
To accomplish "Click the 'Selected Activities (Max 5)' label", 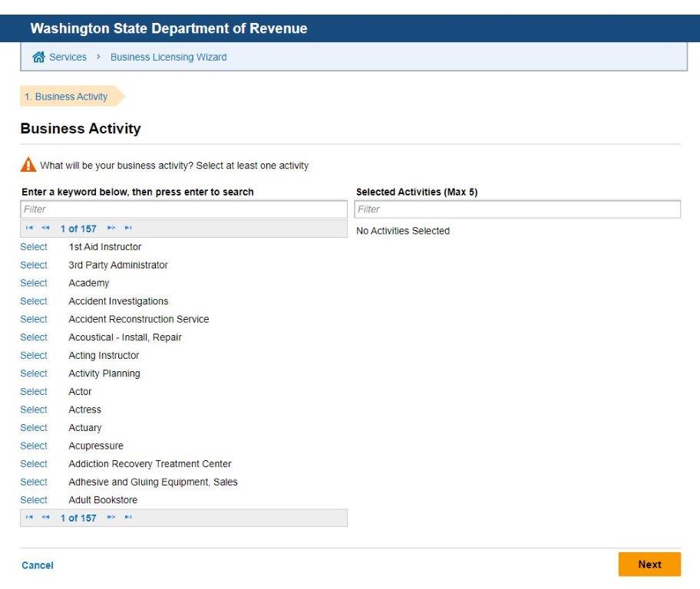I will (x=417, y=192).
